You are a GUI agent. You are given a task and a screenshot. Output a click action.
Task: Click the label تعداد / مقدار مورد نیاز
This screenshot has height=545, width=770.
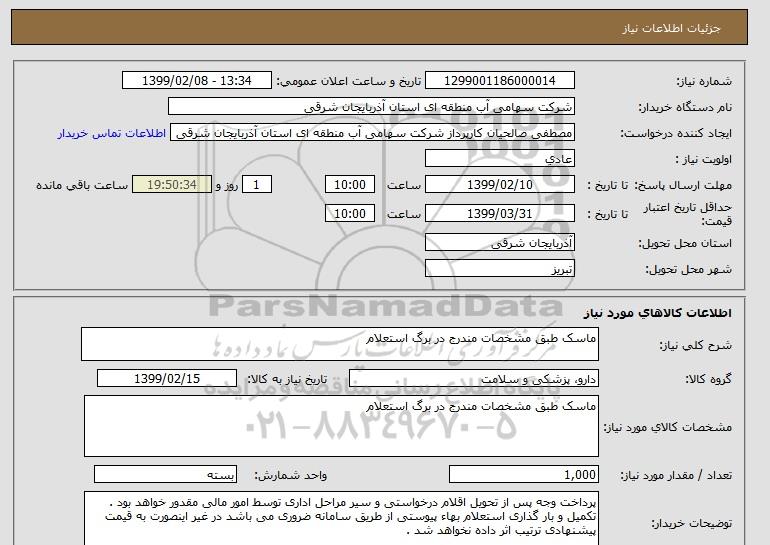pyautogui.click(x=676, y=475)
